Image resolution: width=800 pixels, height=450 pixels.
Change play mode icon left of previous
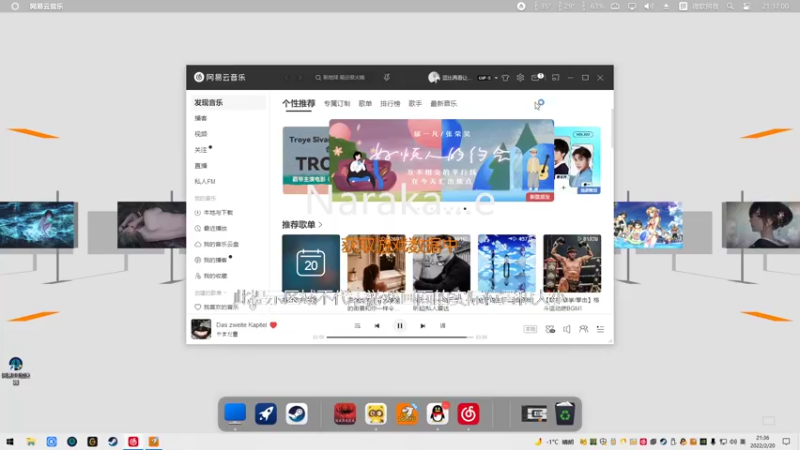pos(357,326)
